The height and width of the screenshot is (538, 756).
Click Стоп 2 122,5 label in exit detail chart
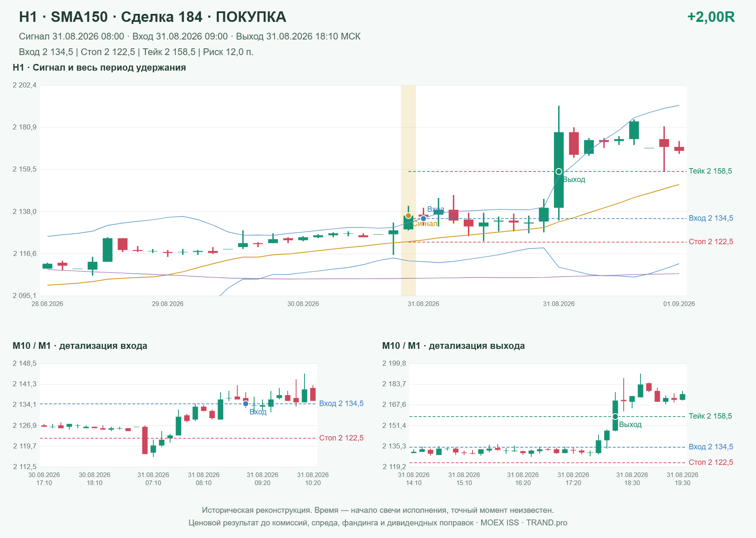(711, 462)
